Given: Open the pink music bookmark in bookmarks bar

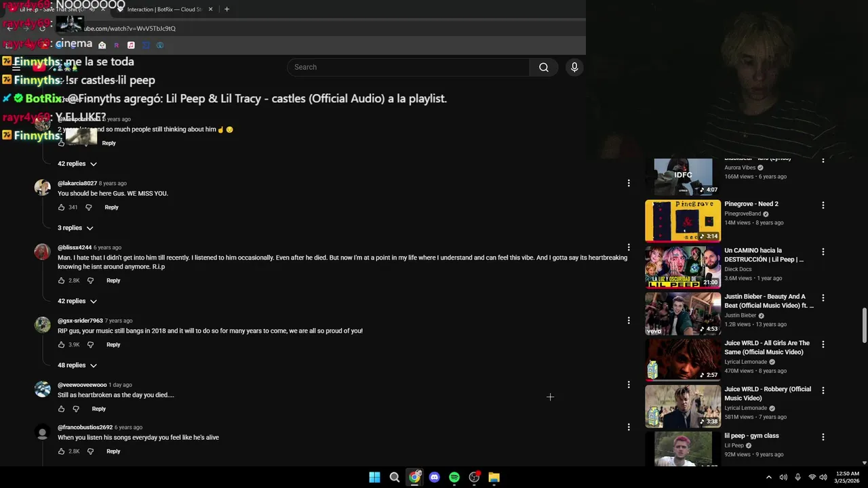Looking at the screenshot, I should (x=131, y=45).
